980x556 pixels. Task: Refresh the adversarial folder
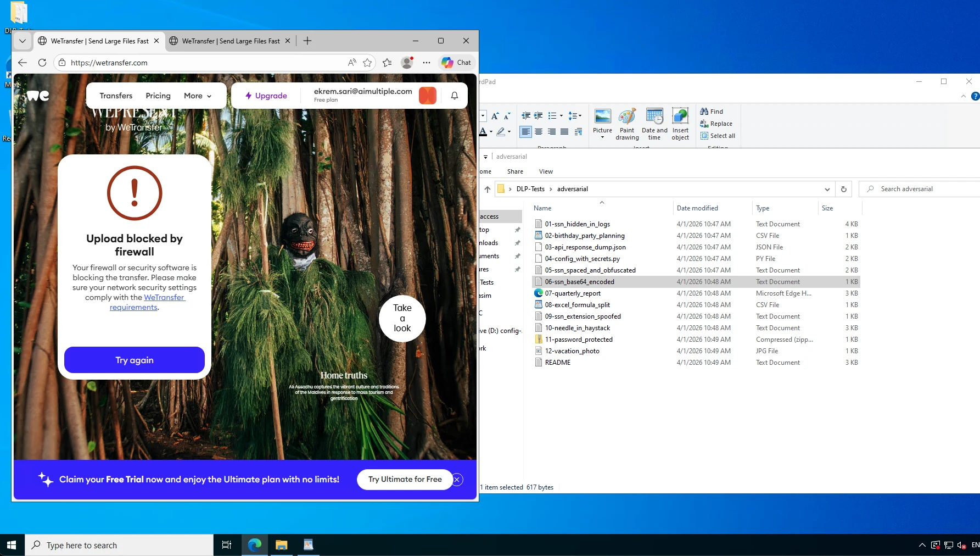844,189
